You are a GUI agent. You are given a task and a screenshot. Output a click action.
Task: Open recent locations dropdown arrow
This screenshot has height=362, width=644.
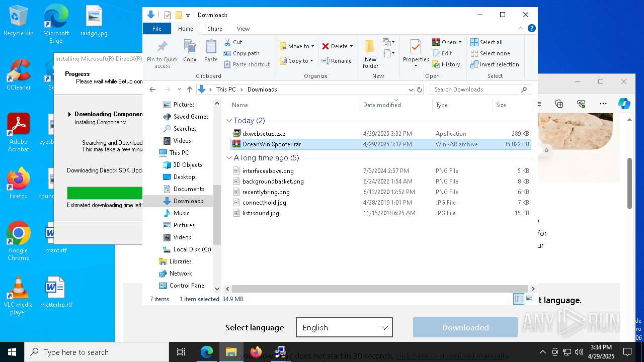pyautogui.click(x=179, y=89)
